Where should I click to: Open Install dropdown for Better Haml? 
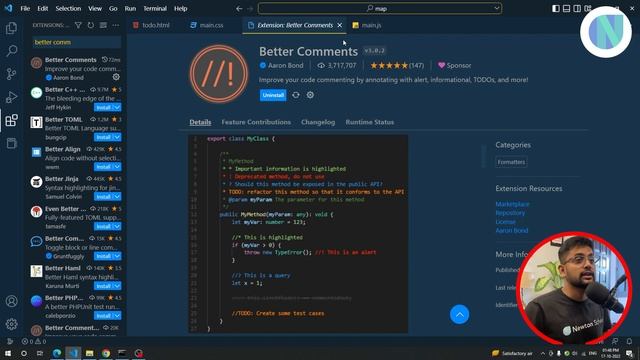(x=117, y=286)
